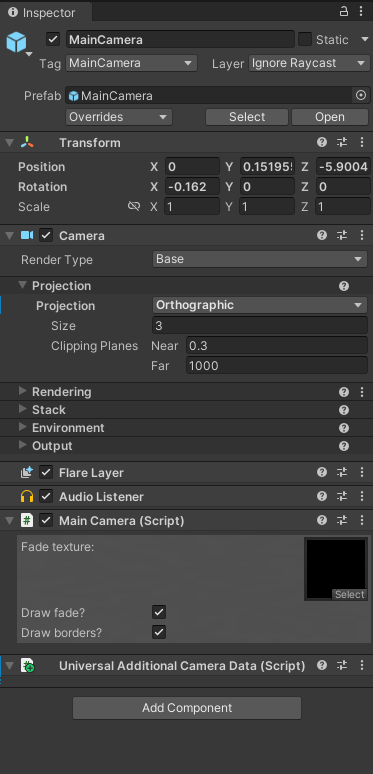This screenshot has height=774, width=373.
Task: Click the prefab Select button
Action: tap(247, 117)
